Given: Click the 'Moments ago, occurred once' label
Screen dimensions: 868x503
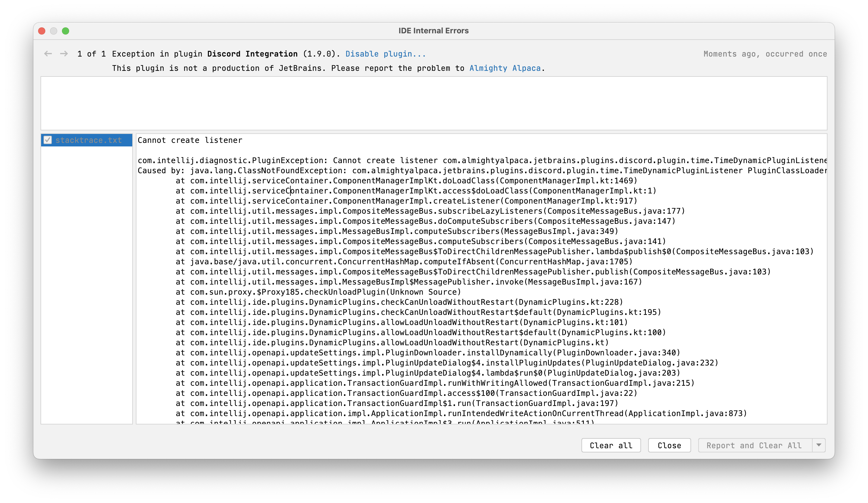Looking at the screenshot, I should coord(765,54).
